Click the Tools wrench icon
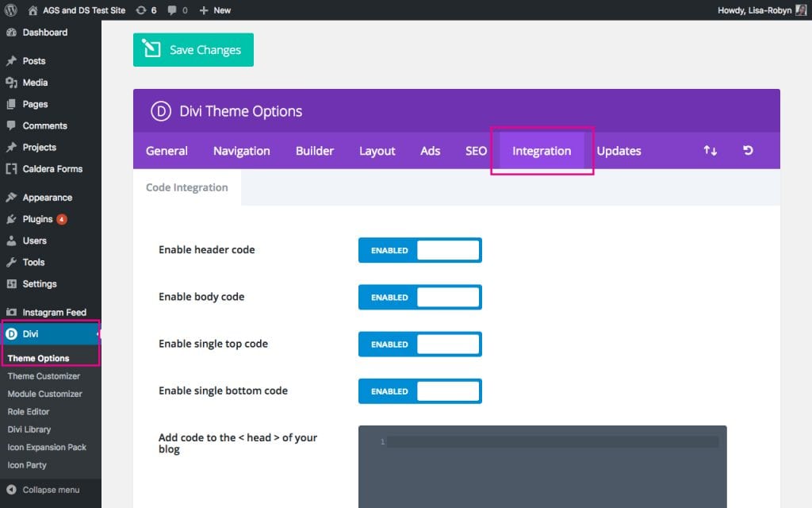The image size is (812, 508). pos(11,262)
